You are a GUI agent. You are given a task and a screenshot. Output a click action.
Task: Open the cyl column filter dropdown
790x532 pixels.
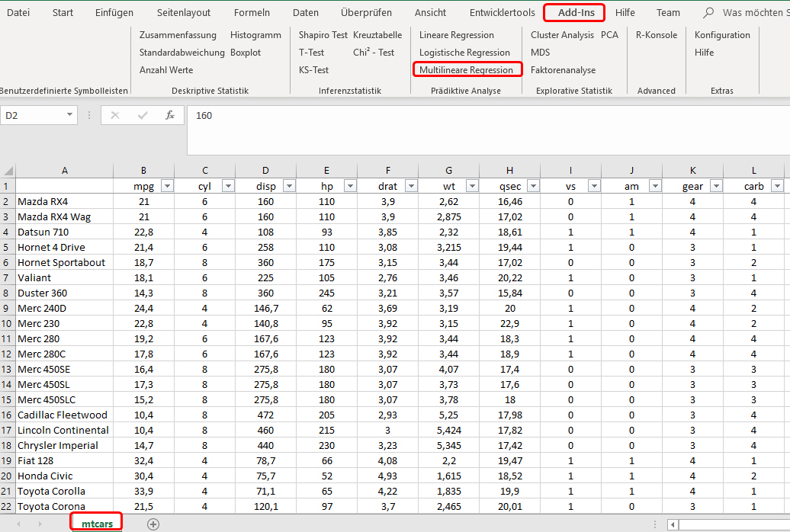(x=227, y=186)
